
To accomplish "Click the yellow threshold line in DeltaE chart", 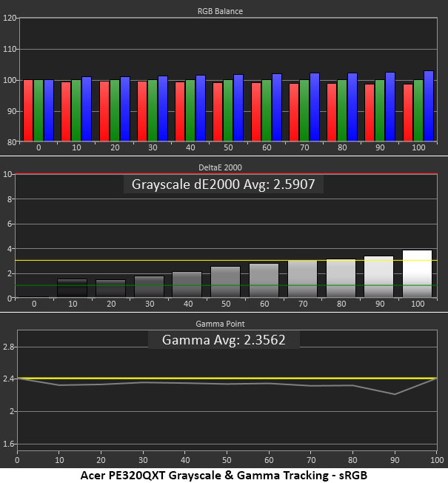I will (x=226, y=261).
